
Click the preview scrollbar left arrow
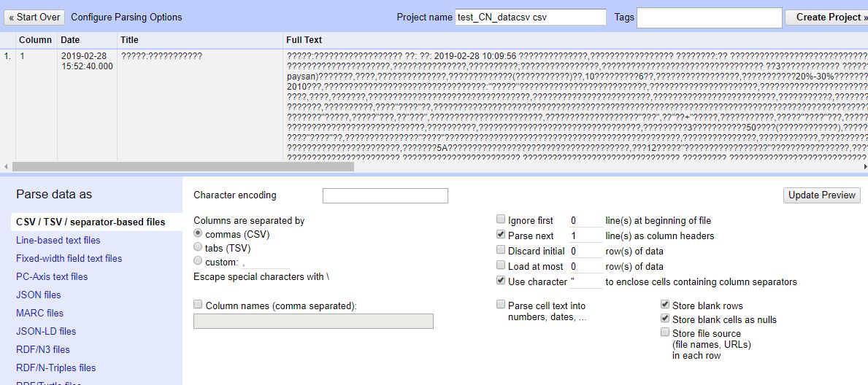point(4,166)
